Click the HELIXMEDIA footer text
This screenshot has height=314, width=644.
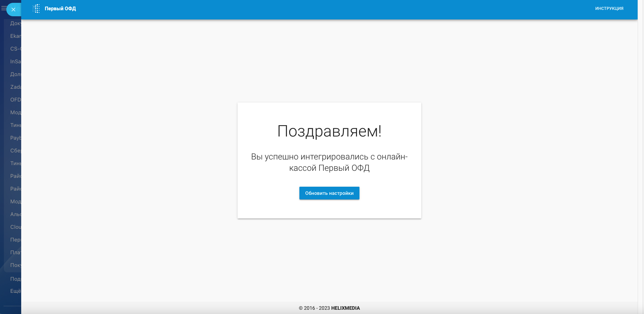tap(345, 308)
